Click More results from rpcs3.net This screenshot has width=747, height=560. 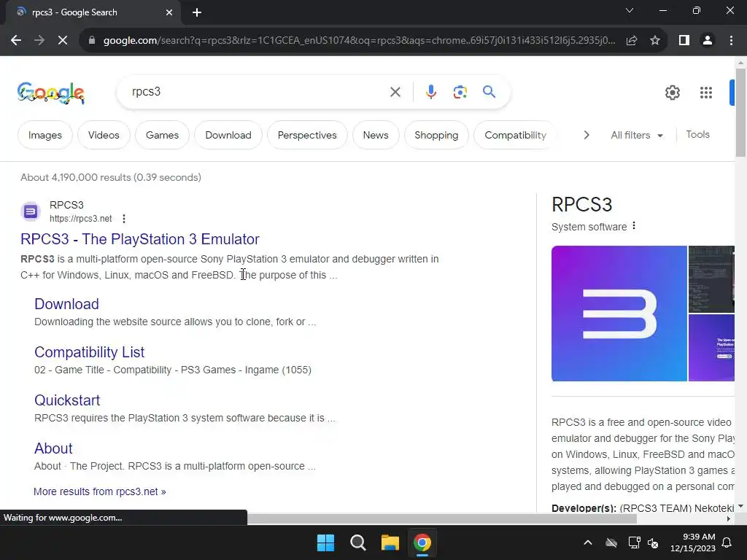pyautogui.click(x=99, y=491)
